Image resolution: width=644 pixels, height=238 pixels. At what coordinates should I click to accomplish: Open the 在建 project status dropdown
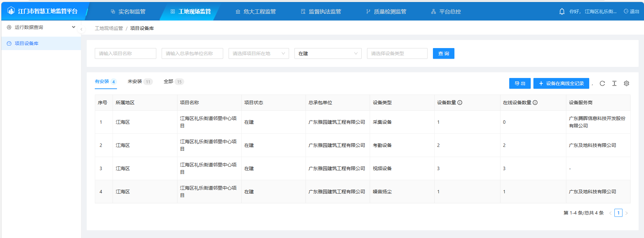tap(328, 53)
